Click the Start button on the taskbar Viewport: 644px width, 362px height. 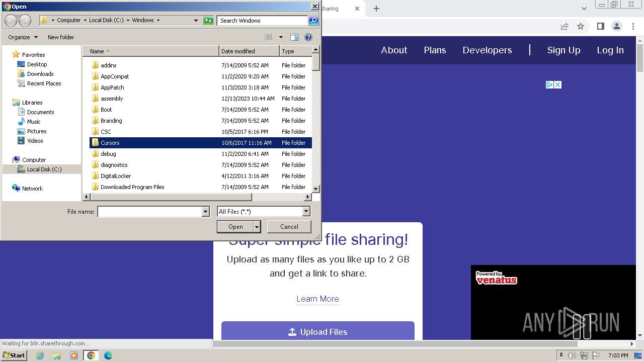pyautogui.click(x=14, y=355)
